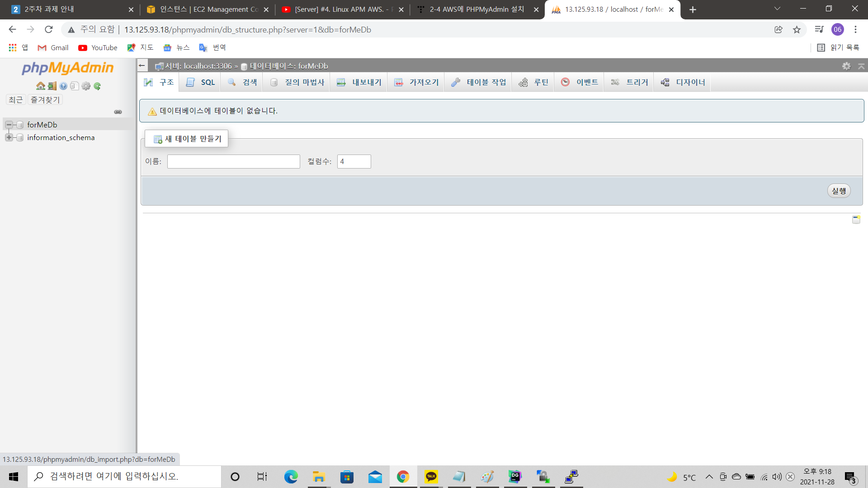Click the 즐겨찾기 favorites button
This screenshot has height=488, width=868.
click(45, 100)
